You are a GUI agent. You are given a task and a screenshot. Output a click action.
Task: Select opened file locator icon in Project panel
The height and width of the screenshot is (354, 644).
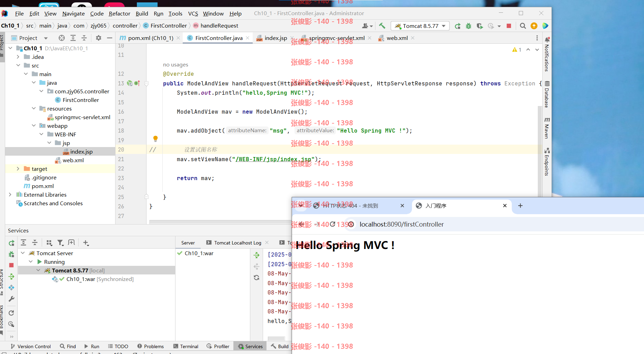[62, 38]
